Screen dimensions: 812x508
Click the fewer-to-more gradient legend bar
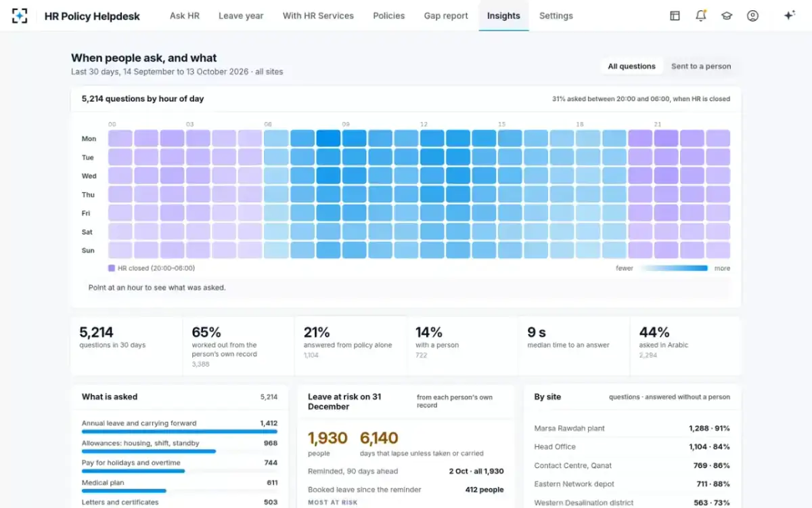(674, 268)
